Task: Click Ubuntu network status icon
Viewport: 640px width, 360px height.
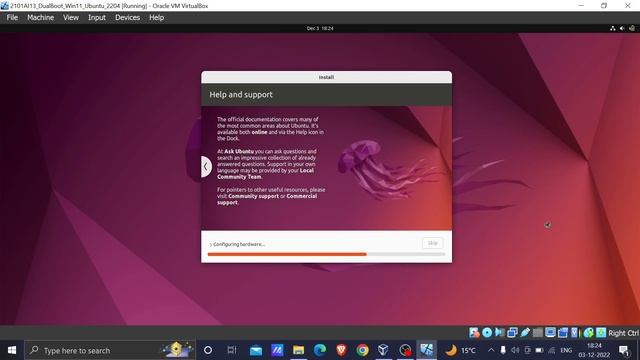Action: 612,28
